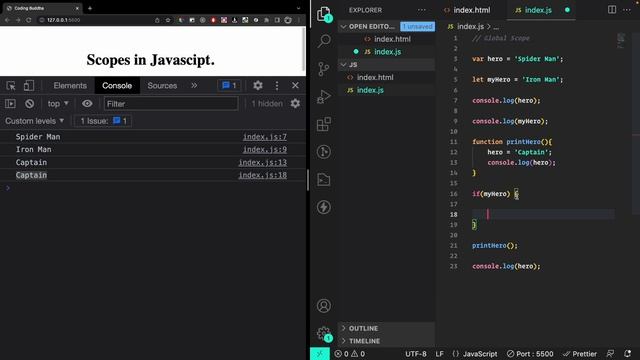The image size is (640, 360).
Task: Open index.html in Open Editors list
Action: coord(386,39)
